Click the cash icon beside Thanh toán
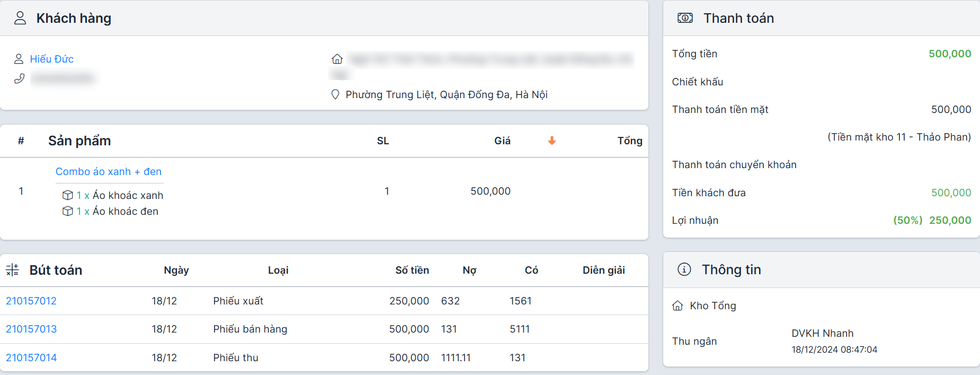Image resolution: width=980 pixels, height=375 pixels. tap(685, 18)
